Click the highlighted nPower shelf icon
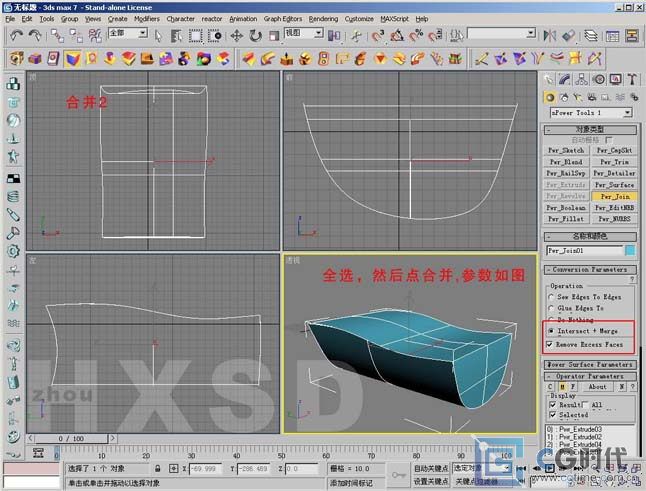Viewport: 646px width, 491px height. (x=73, y=59)
